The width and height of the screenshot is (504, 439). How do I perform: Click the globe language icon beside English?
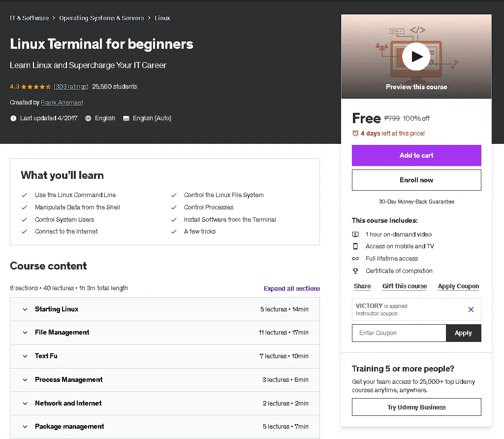[x=88, y=118]
